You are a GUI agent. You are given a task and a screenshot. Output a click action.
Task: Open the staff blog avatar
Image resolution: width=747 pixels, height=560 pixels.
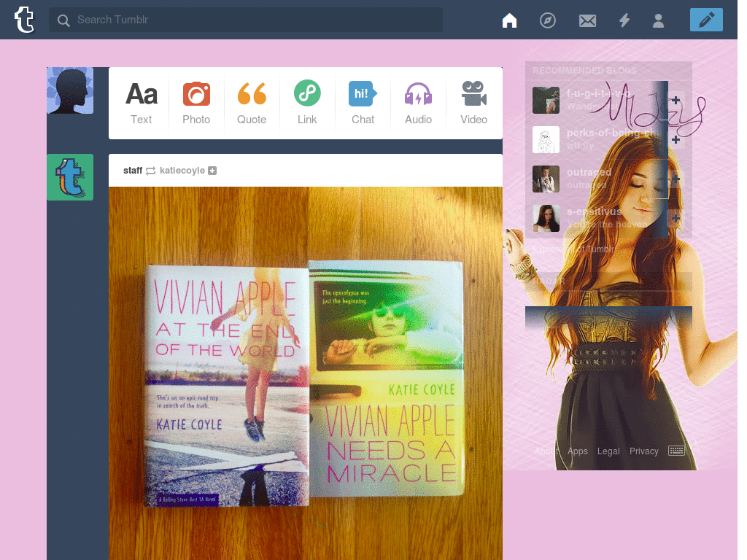[70, 177]
